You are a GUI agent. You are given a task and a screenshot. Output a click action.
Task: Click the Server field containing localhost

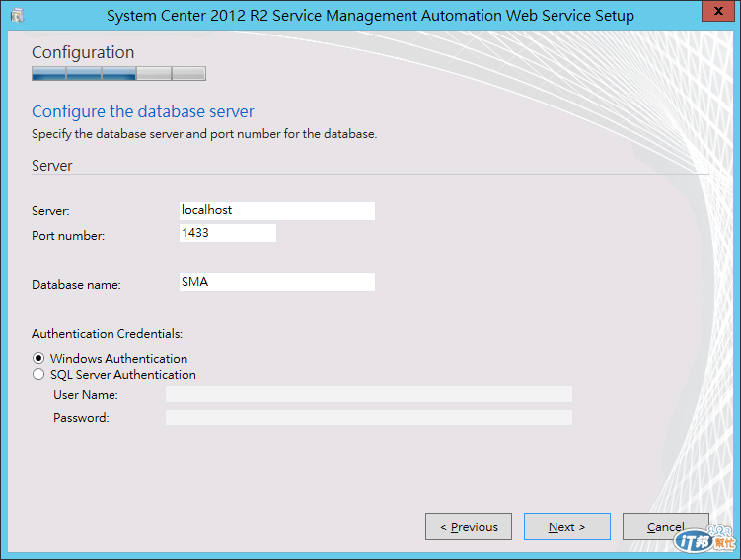click(x=276, y=210)
